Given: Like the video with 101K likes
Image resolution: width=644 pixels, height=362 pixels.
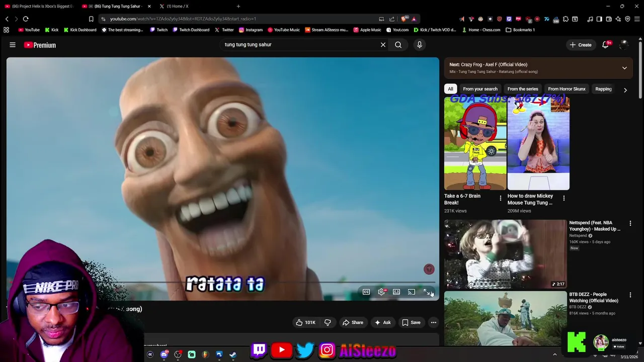Looking at the screenshot, I should coord(305,322).
